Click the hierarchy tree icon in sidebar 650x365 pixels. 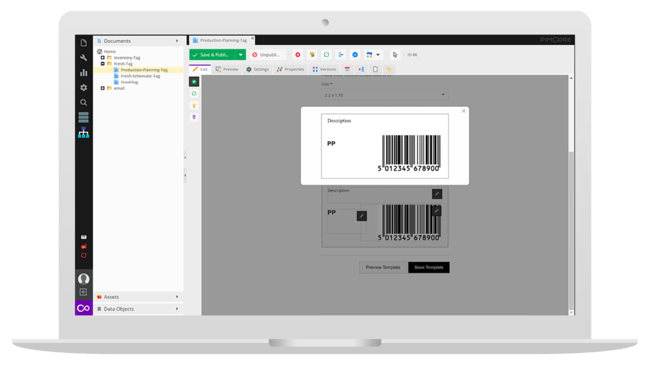tap(83, 133)
